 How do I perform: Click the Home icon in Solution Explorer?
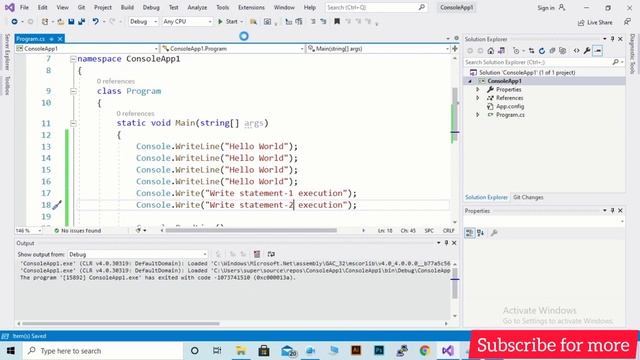(491, 51)
